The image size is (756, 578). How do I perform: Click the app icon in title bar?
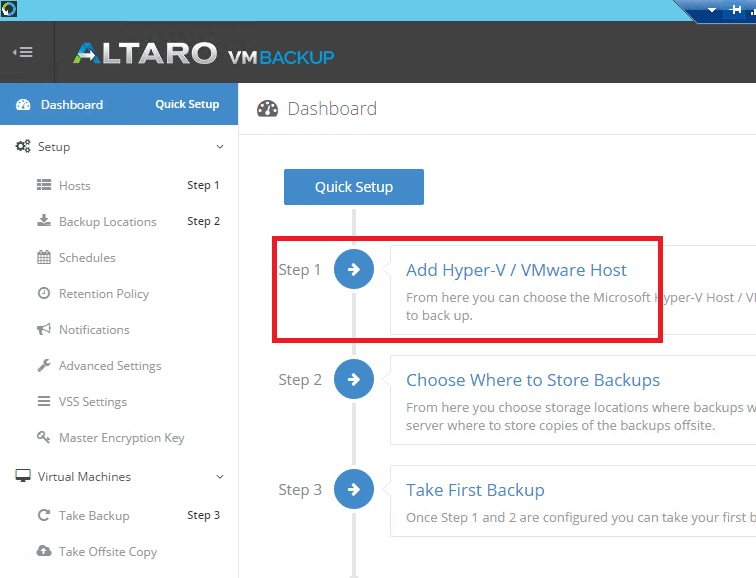click(9, 9)
